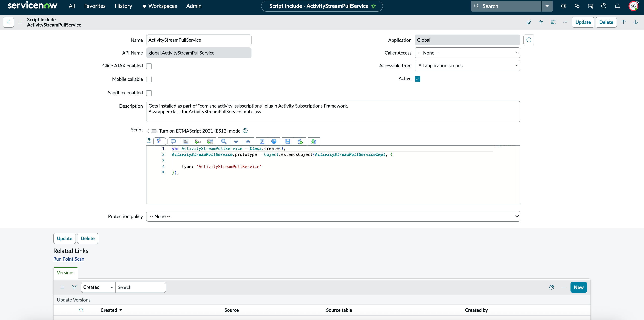Click the Versions column search magnifier icon

tap(81, 310)
